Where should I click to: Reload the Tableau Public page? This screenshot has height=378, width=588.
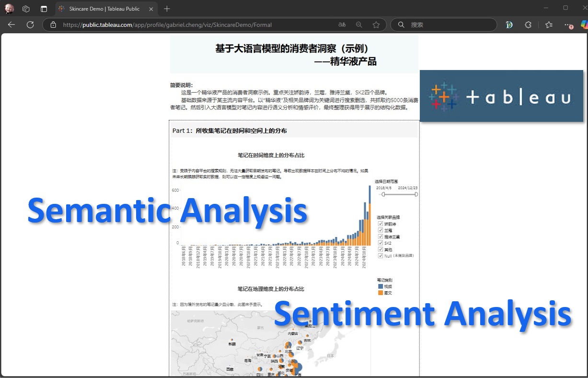30,24
